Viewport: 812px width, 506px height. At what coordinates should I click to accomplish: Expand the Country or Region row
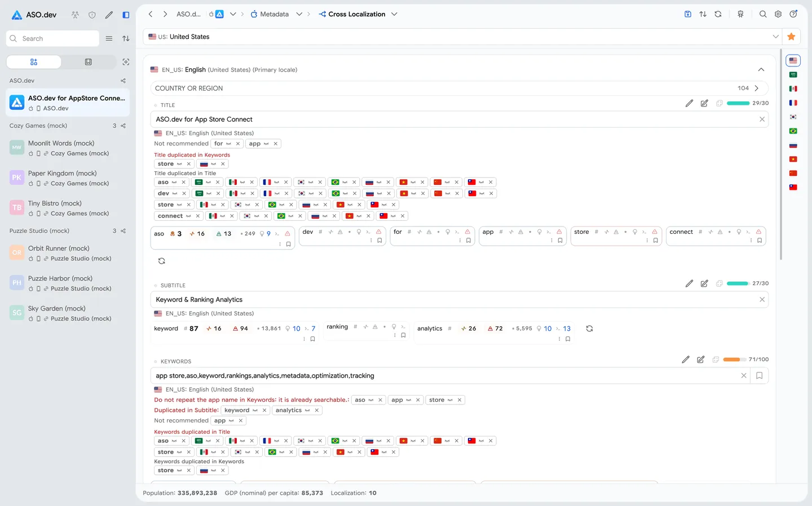click(x=459, y=88)
